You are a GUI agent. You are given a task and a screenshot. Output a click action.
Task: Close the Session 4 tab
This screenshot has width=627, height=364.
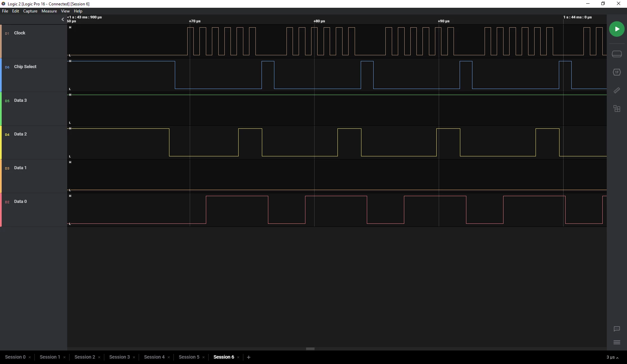point(169,357)
